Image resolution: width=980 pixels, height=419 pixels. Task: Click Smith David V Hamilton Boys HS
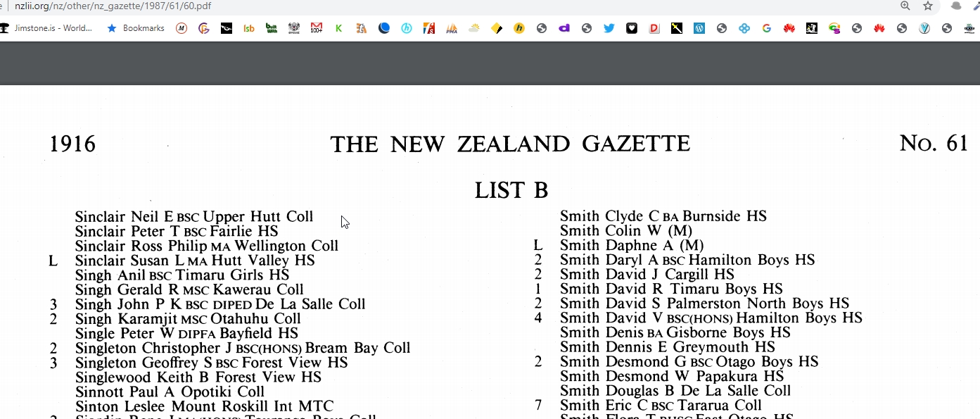711,318
